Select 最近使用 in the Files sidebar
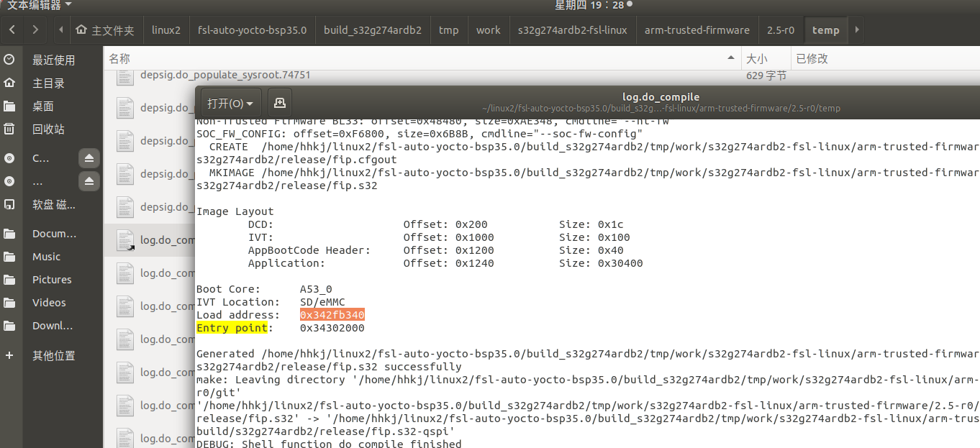 [x=57, y=60]
